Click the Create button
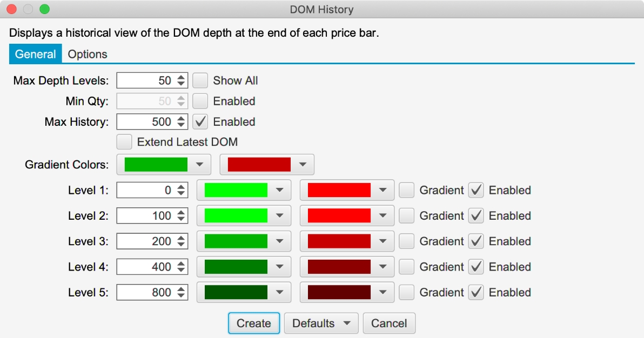The height and width of the screenshot is (338, 644). click(x=254, y=323)
